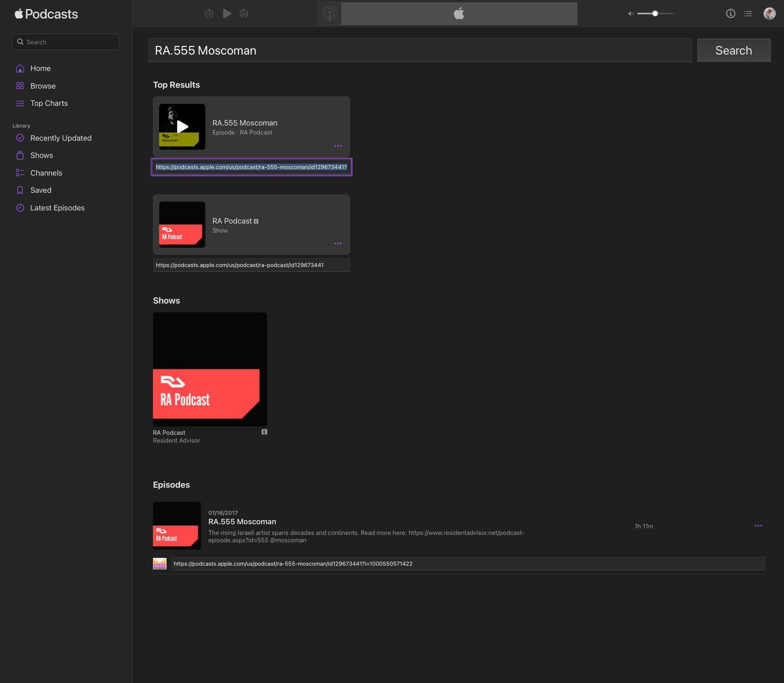The height and width of the screenshot is (683, 784).
Task: Open more options for the RA.555 Moscoman episode row
Action: pyautogui.click(x=758, y=526)
